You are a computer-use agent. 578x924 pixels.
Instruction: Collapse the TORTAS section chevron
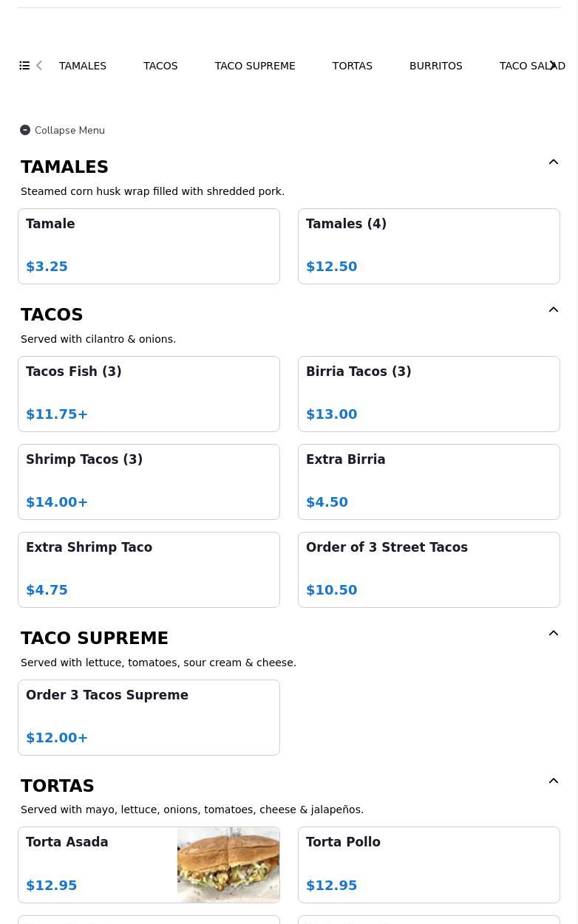[x=554, y=781]
